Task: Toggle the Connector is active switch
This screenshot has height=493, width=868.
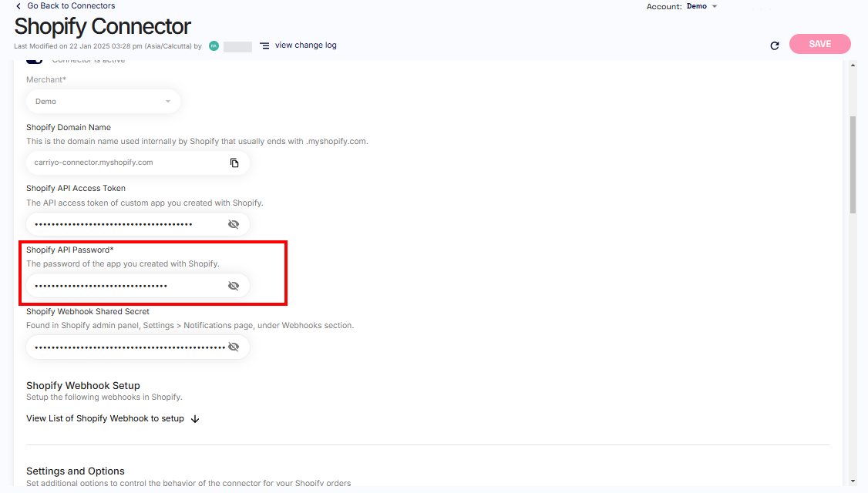Action: click(x=35, y=61)
